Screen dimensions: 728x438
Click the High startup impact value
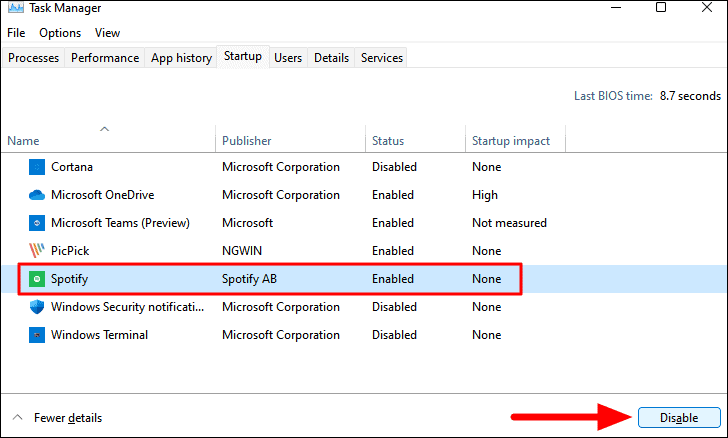coord(485,195)
